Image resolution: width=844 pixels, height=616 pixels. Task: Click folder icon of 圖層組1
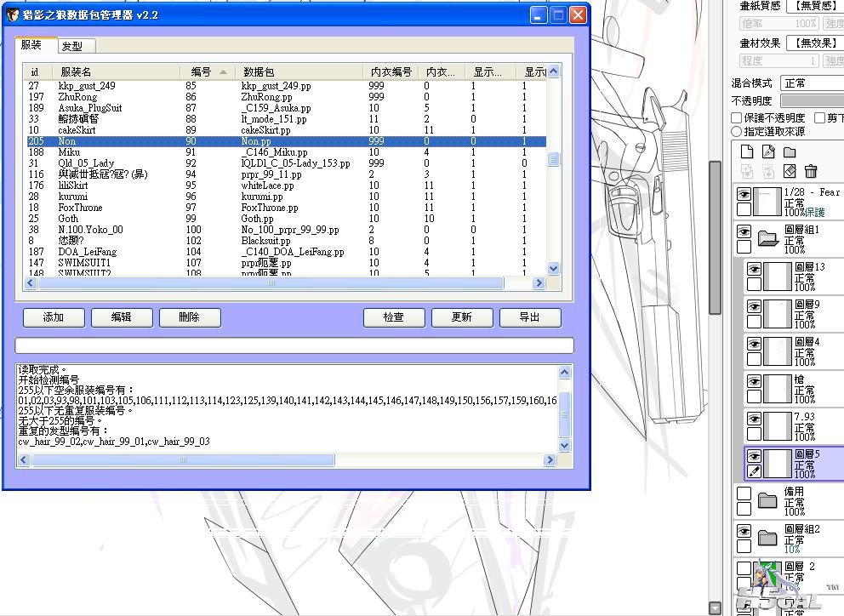pos(768,238)
